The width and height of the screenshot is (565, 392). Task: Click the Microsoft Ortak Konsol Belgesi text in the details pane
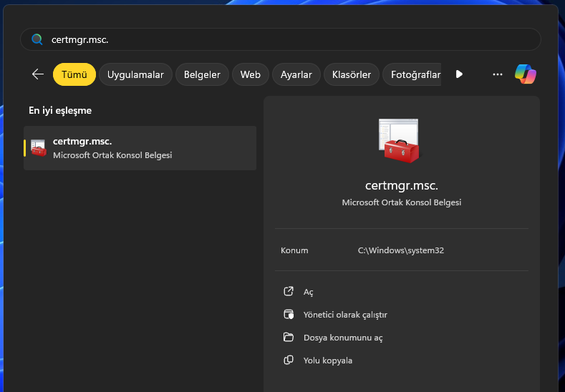[402, 202]
